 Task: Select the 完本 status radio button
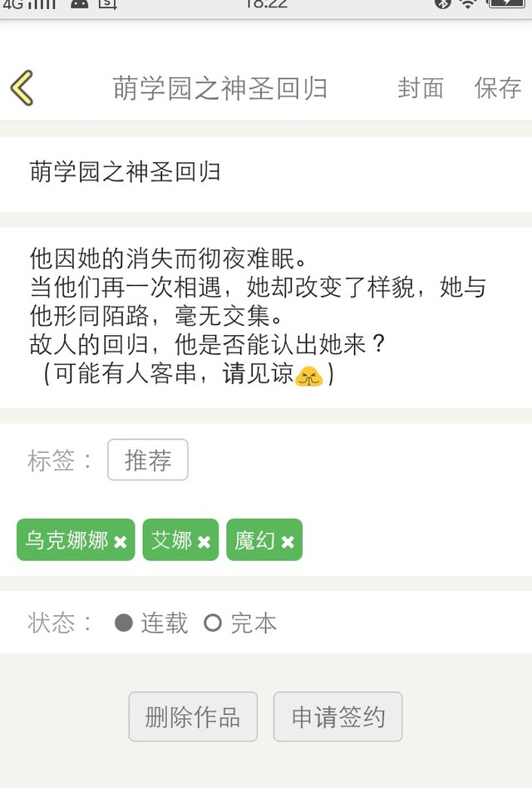[213, 623]
